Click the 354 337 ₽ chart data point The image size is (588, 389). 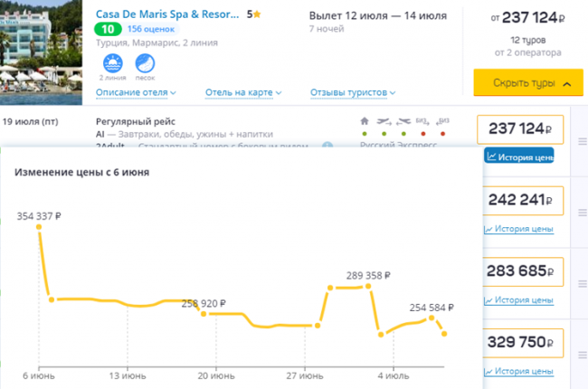(38, 226)
